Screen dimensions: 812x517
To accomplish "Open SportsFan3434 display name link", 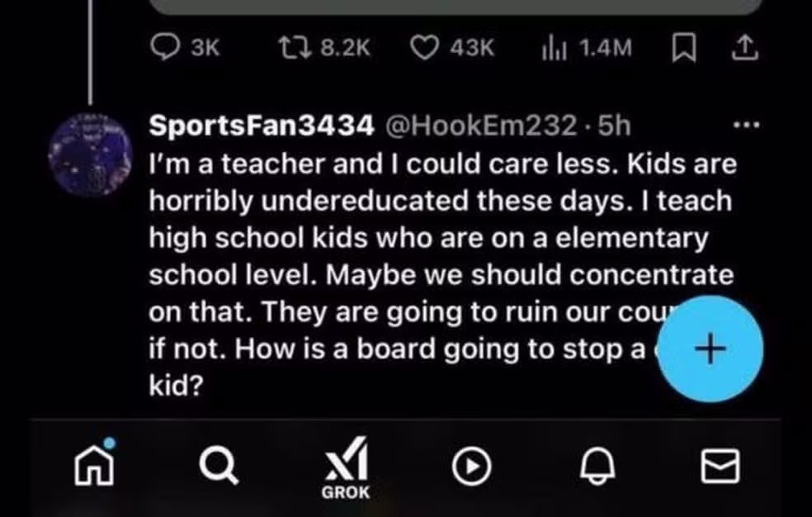I will pyautogui.click(x=261, y=126).
